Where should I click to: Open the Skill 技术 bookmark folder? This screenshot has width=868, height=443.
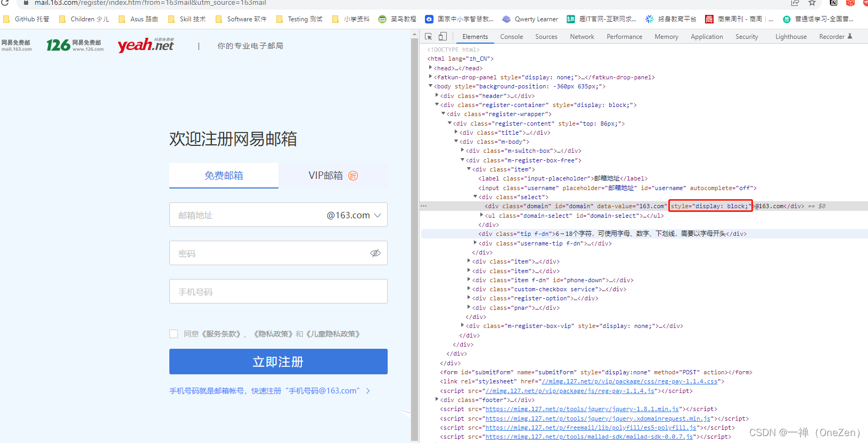[187, 19]
